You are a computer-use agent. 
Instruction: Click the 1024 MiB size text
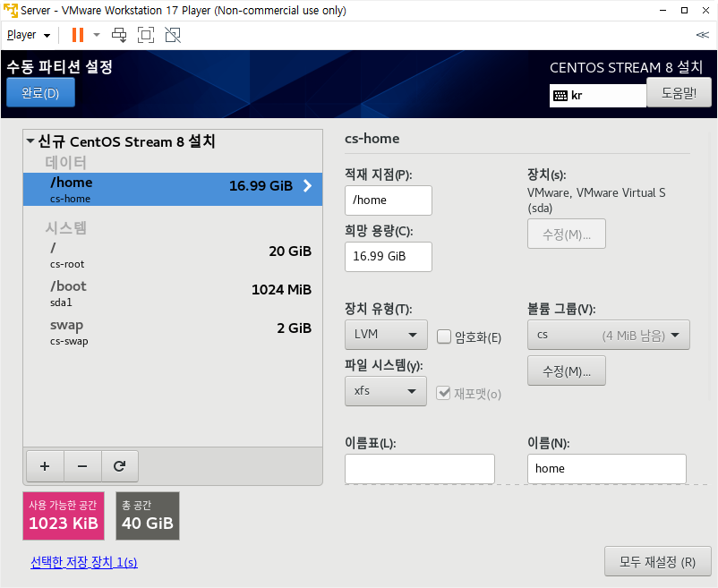pos(282,290)
